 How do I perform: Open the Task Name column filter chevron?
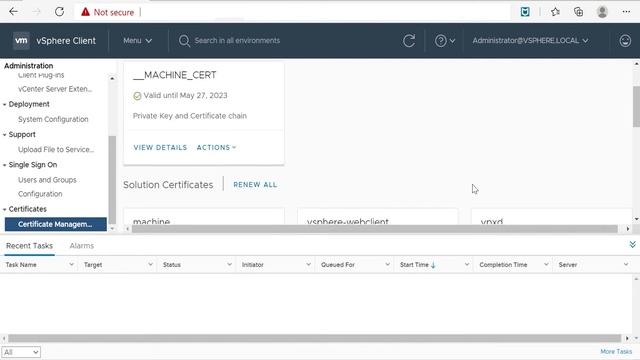pyautogui.click(x=71, y=264)
